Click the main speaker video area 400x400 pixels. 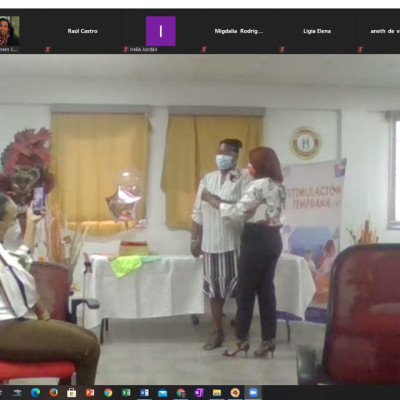(200, 219)
